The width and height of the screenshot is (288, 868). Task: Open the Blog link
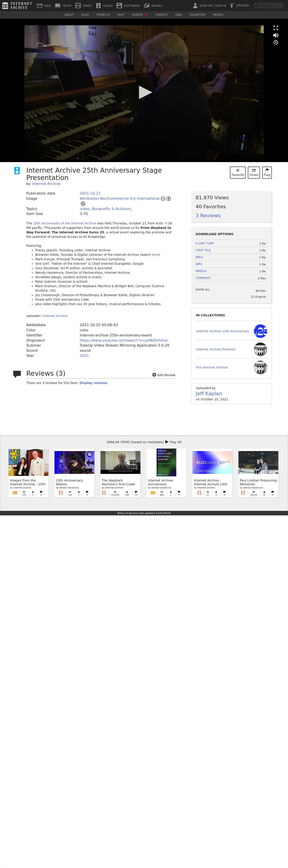(x=85, y=15)
